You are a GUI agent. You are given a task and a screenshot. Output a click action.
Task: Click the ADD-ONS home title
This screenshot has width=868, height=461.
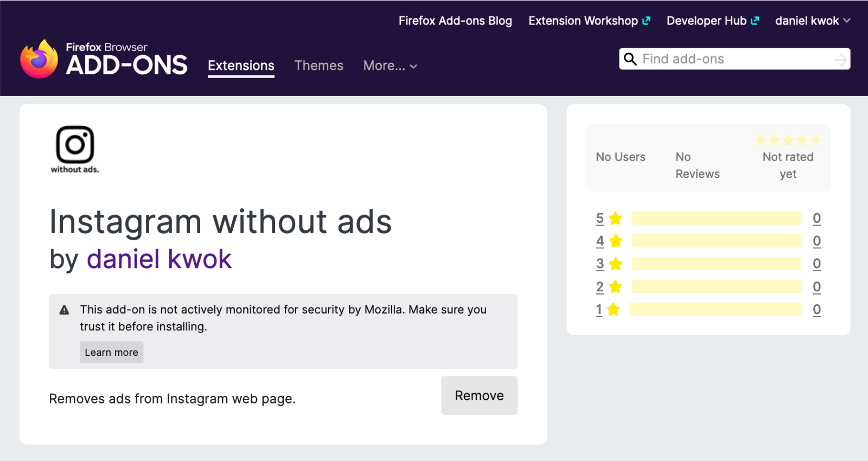[127, 65]
